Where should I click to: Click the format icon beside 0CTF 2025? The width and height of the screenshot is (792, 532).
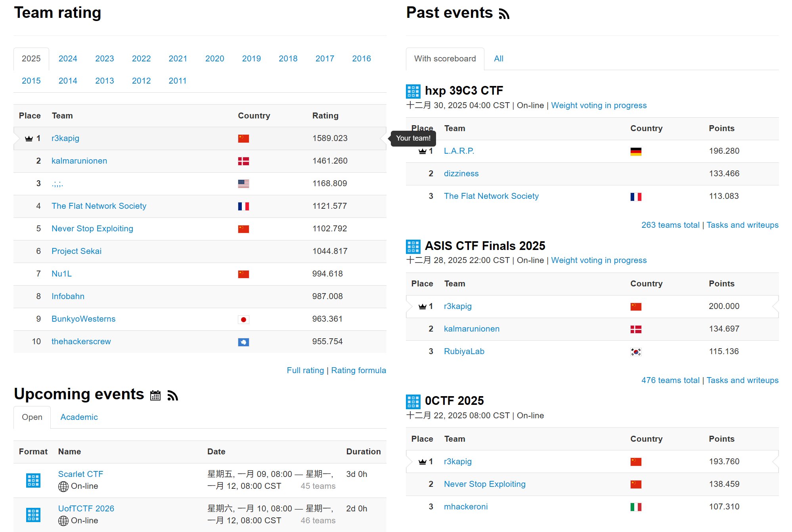pos(413,401)
